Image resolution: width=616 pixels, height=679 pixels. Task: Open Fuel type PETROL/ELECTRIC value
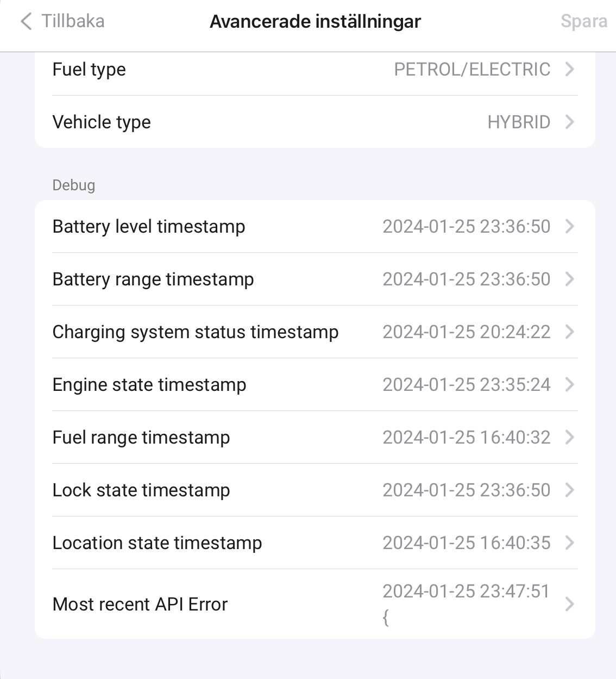pyautogui.click(x=472, y=70)
